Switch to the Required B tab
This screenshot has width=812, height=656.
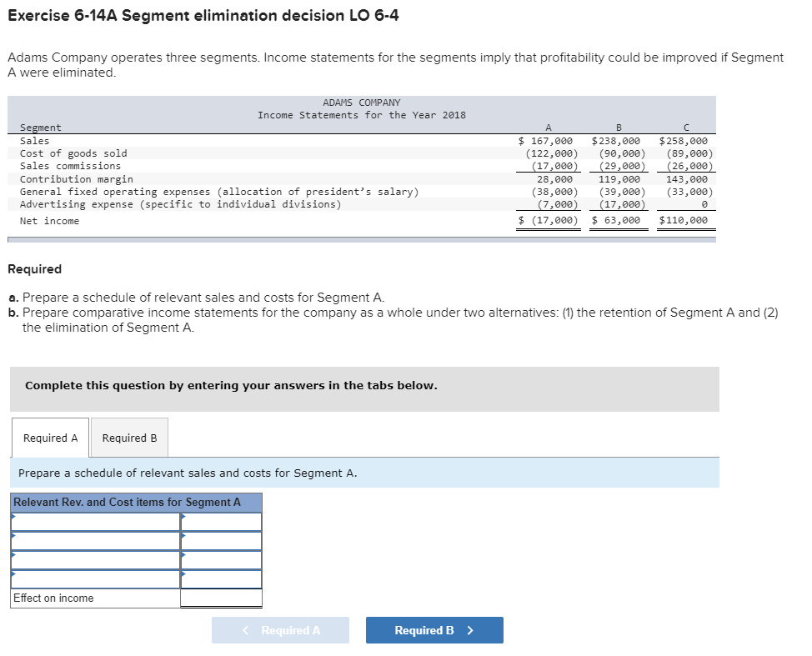point(128,437)
